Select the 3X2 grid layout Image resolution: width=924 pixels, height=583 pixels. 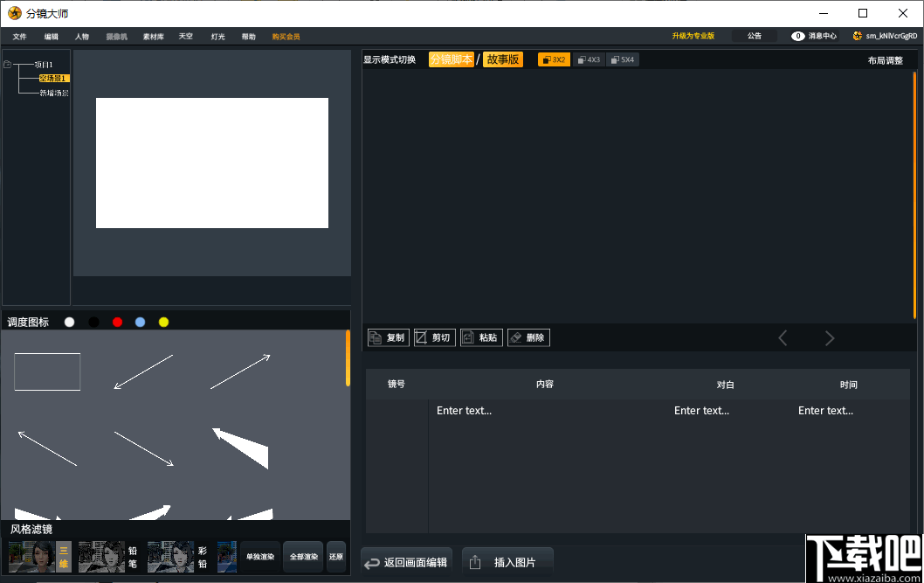point(554,59)
